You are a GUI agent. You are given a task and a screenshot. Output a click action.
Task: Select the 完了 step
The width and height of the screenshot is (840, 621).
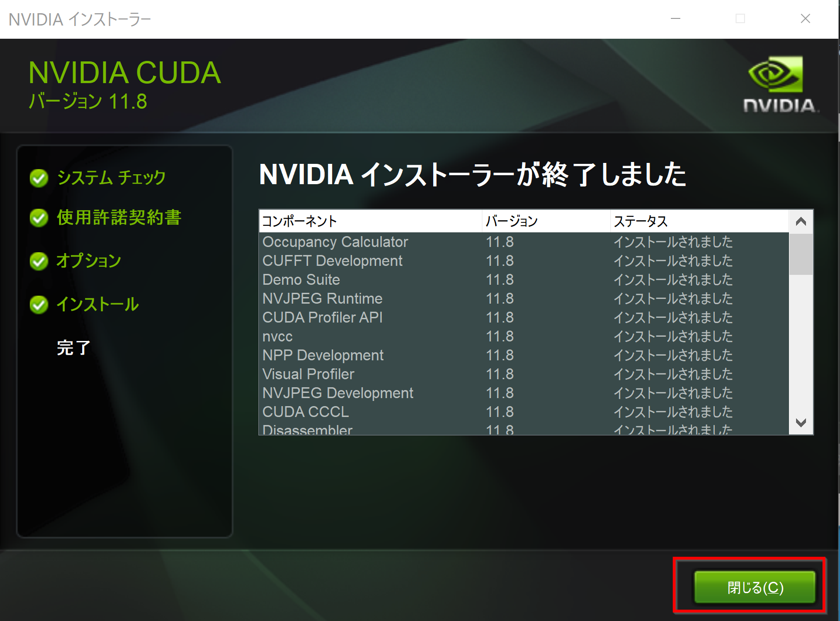73,348
